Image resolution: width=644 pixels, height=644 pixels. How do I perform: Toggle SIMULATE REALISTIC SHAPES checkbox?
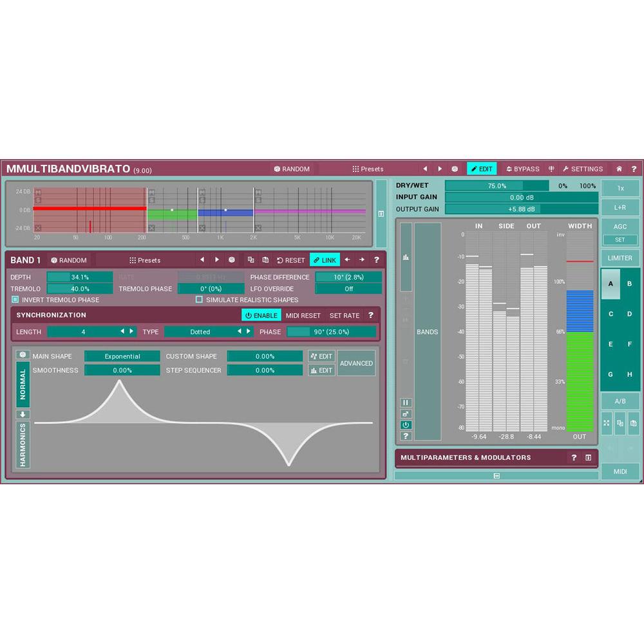[x=200, y=299]
